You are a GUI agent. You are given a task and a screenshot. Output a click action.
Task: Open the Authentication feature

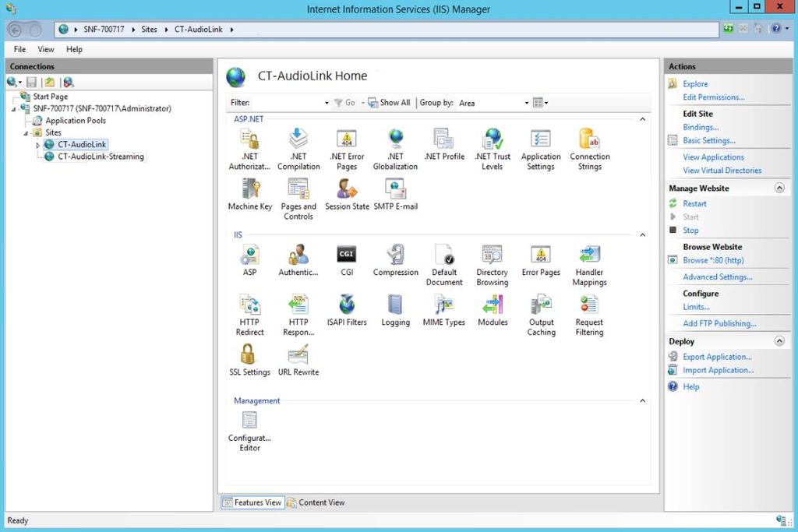coord(298,260)
